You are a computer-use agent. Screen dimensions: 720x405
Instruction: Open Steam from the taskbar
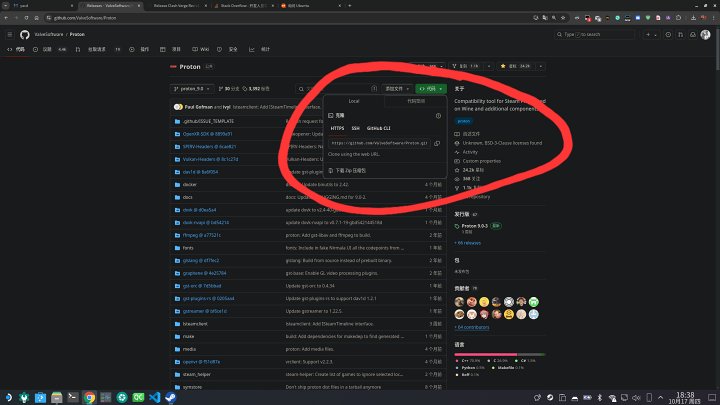pos(169,396)
